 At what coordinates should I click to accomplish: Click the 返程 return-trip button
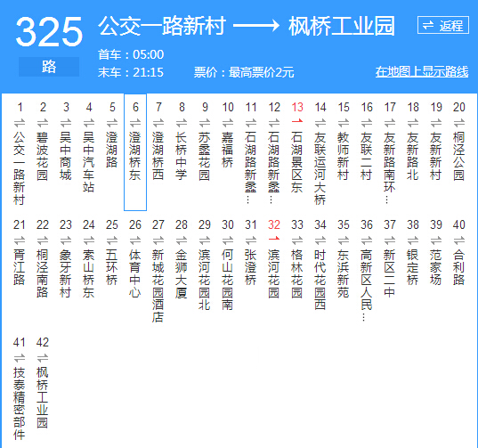point(443,25)
